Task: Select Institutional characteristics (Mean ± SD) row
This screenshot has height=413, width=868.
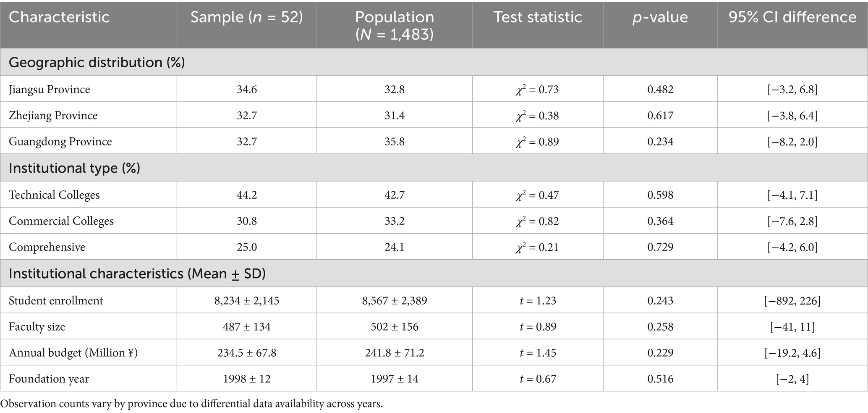Action: point(137,274)
